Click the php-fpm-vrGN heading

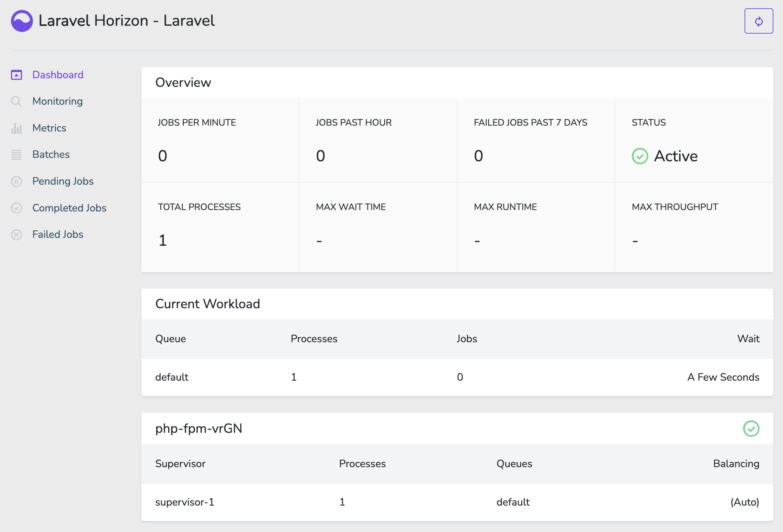point(198,429)
